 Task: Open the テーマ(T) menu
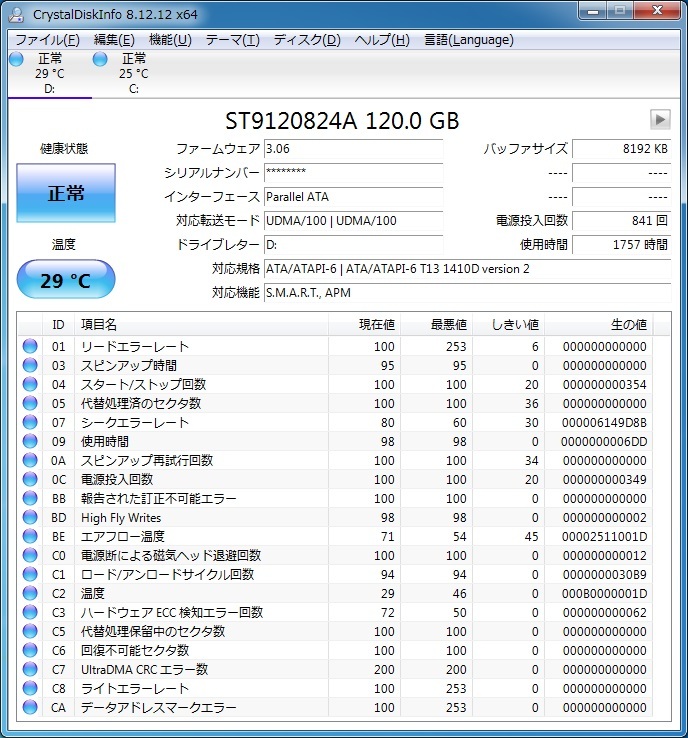232,40
